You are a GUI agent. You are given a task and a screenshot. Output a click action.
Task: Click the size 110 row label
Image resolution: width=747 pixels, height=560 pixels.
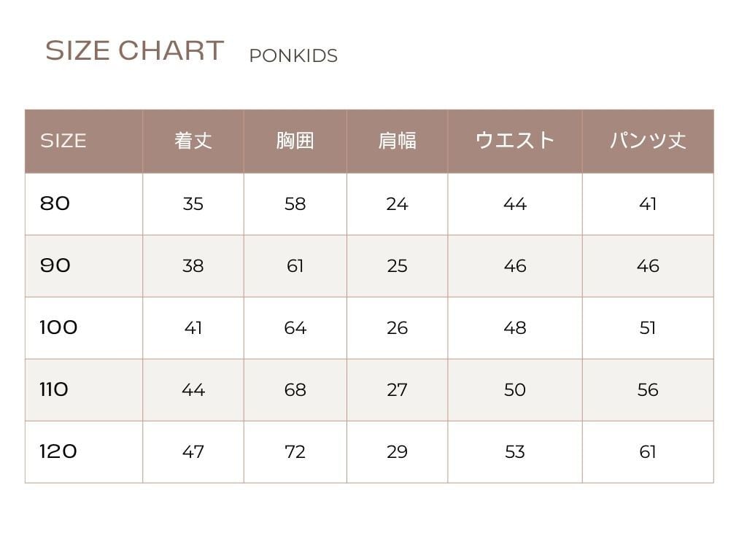coord(54,389)
